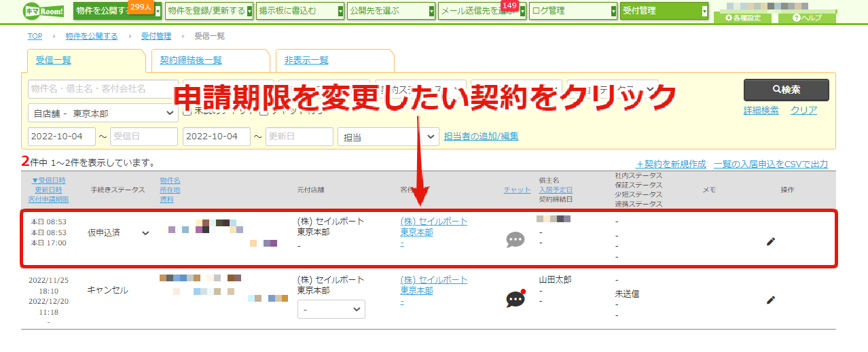
Task: Open (株) セイルボート link in 仮申込済 row
Action: pos(434,222)
